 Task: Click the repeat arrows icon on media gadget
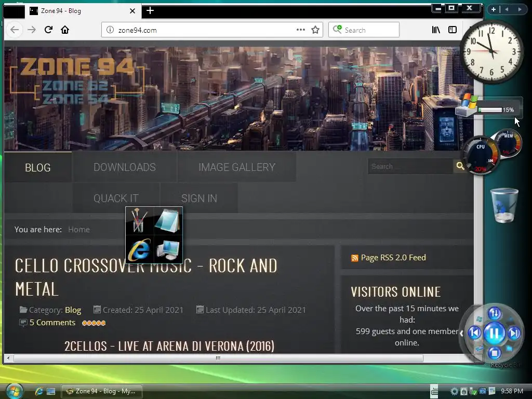coord(479,349)
